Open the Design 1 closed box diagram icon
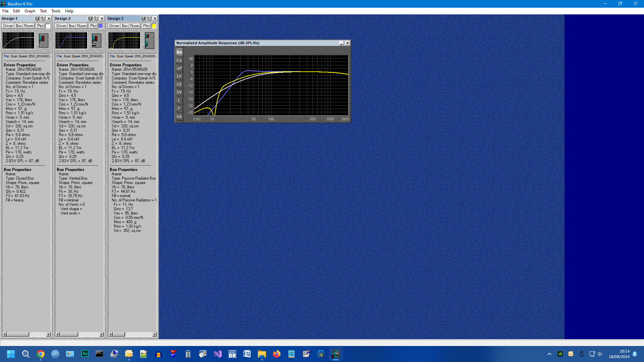 tap(43, 41)
